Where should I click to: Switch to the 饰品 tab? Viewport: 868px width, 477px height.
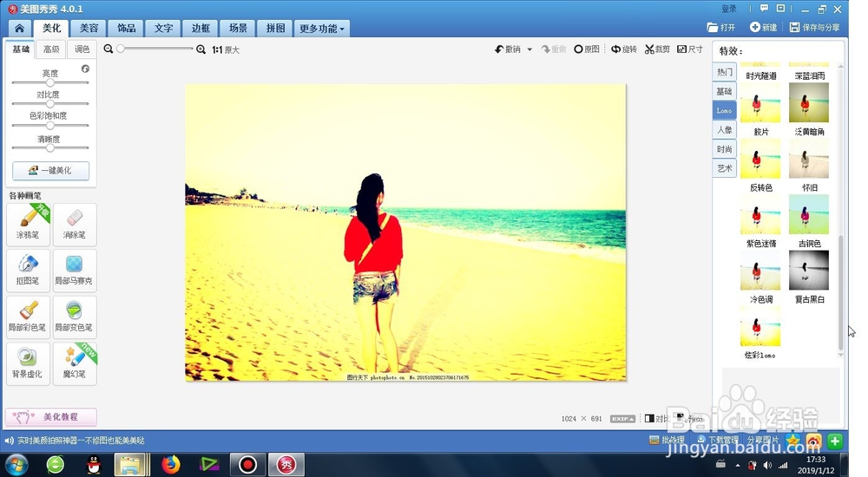(x=126, y=29)
